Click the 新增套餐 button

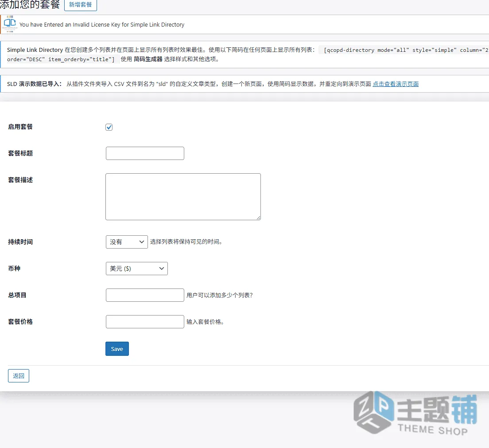[81, 5]
